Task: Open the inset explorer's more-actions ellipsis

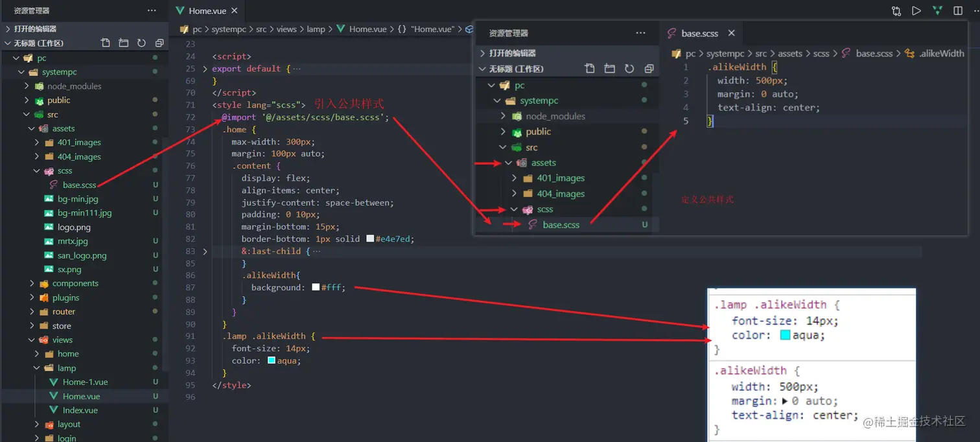Action: click(640, 33)
